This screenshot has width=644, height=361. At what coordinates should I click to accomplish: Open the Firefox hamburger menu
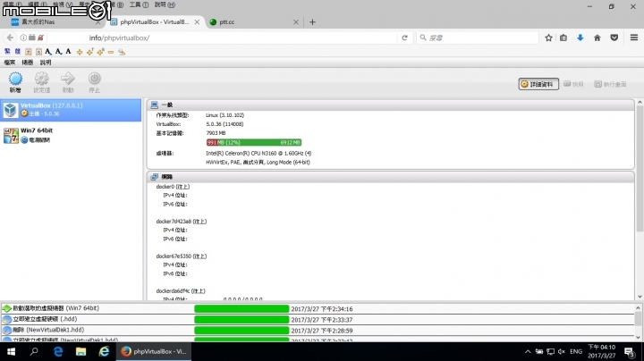click(634, 38)
